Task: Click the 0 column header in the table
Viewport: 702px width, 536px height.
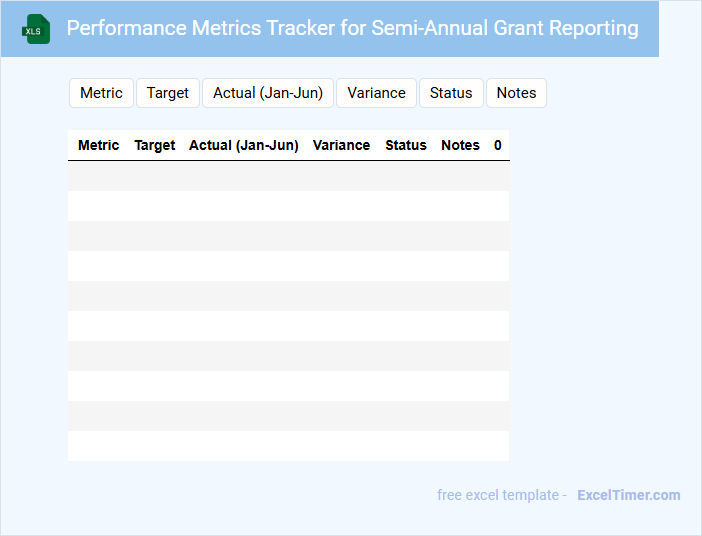Action: coord(498,145)
